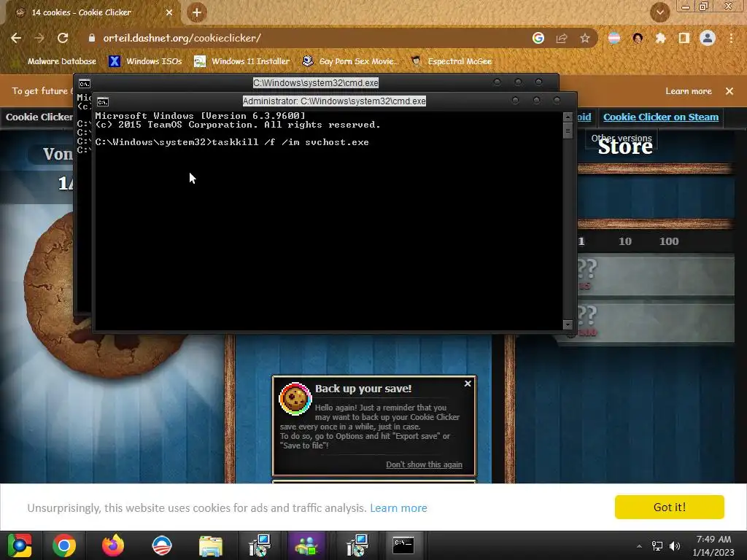This screenshot has width=747, height=560.
Task: Go back using the browser back arrow
Action: (16, 38)
